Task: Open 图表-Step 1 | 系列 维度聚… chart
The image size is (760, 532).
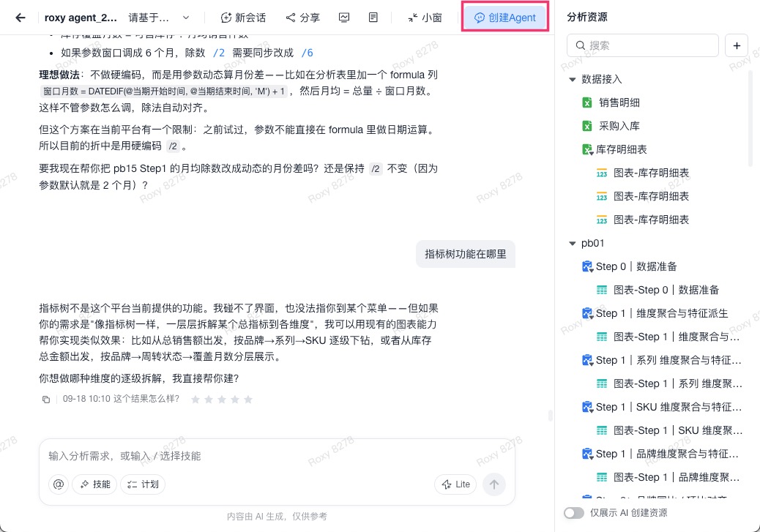Action: (669, 383)
